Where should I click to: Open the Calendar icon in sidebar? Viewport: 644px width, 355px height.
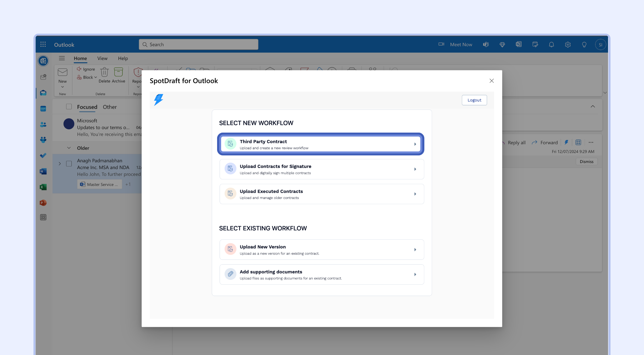(43, 109)
